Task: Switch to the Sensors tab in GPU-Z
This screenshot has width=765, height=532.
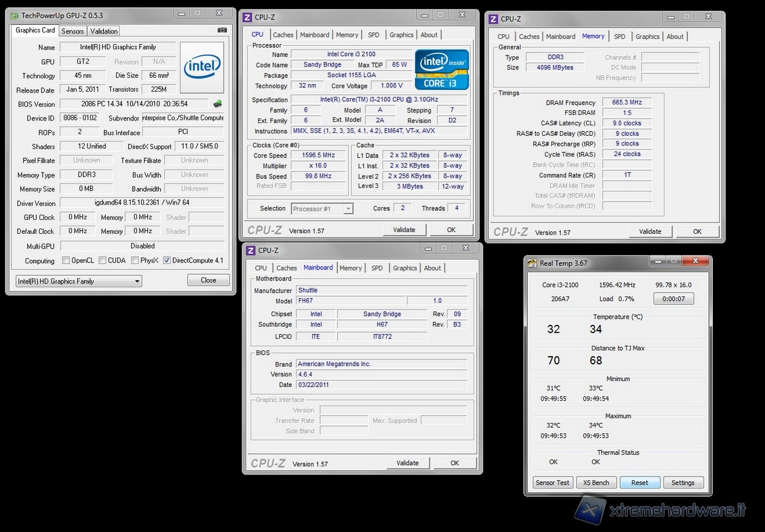Action: pos(73,31)
